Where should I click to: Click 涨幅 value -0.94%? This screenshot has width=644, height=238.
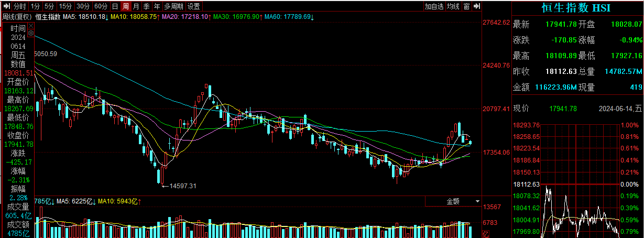631,40
